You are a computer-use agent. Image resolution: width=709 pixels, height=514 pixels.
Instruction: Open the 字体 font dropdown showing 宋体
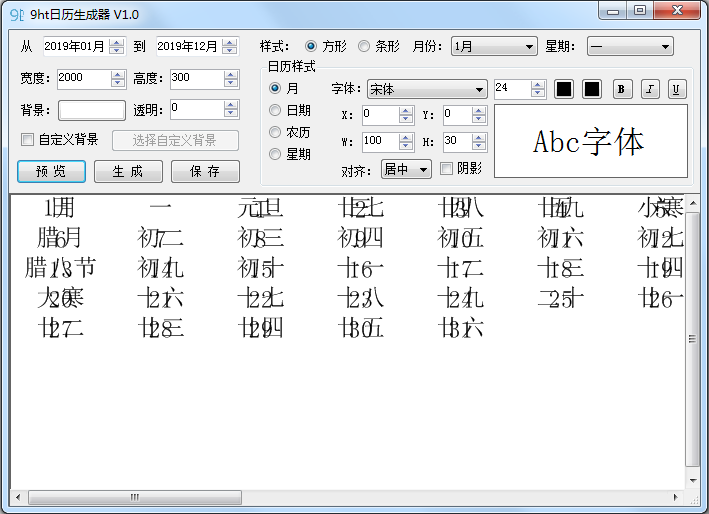[427, 89]
